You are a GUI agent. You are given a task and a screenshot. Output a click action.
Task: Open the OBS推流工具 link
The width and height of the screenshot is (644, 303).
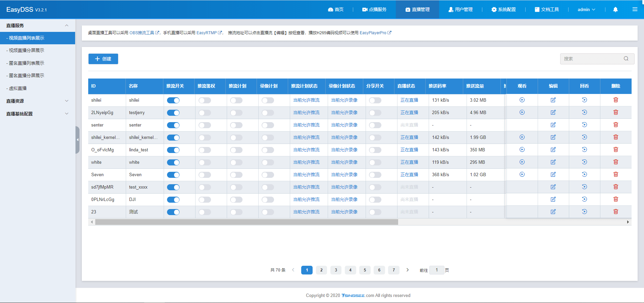pos(144,33)
